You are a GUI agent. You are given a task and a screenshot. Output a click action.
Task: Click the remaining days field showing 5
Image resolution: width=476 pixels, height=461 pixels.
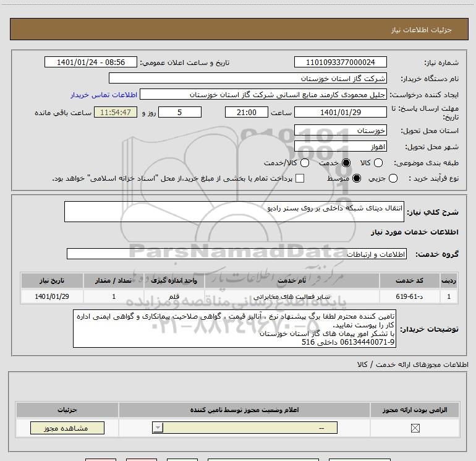pyautogui.click(x=180, y=112)
